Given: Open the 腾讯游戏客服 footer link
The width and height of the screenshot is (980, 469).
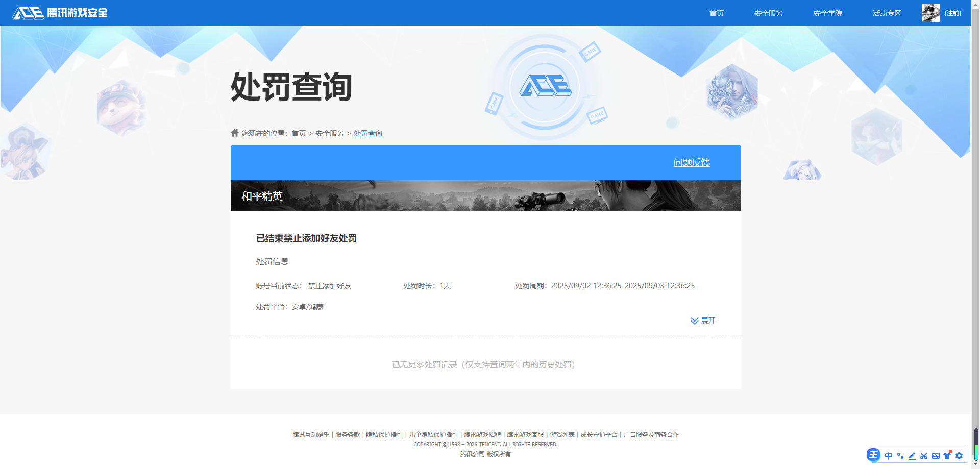Looking at the screenshot, I should (x=525, y=435).
